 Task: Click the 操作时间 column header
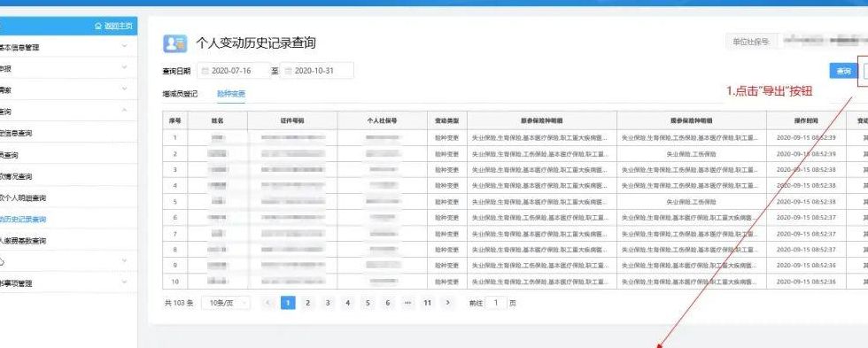806,120
